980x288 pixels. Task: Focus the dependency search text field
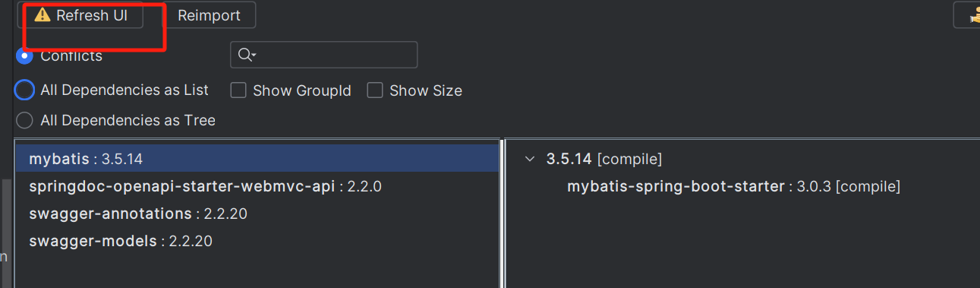pyautogui.click(x=324, y=55)
